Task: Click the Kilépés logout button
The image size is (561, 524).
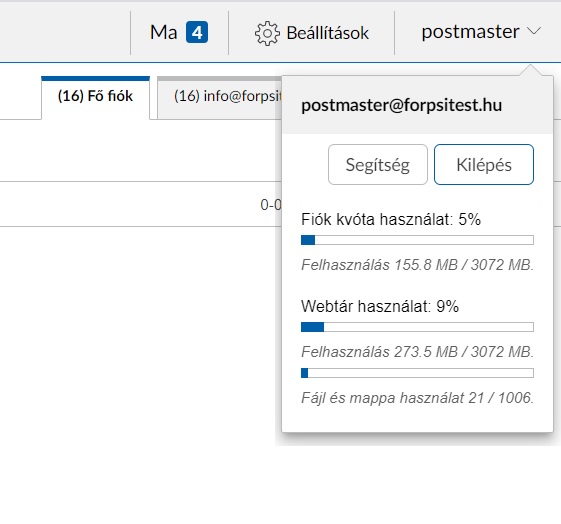Action: tap(484, 165)
